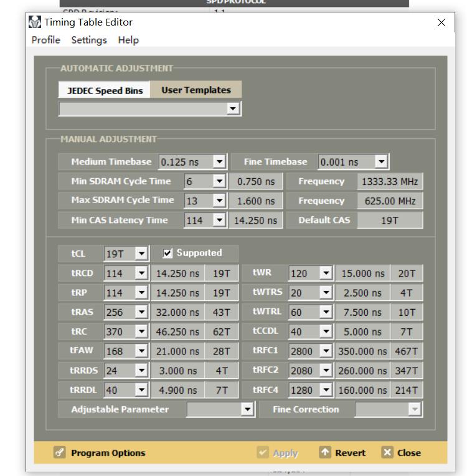Open the tRFC1 value dropdown

point(326,351)
